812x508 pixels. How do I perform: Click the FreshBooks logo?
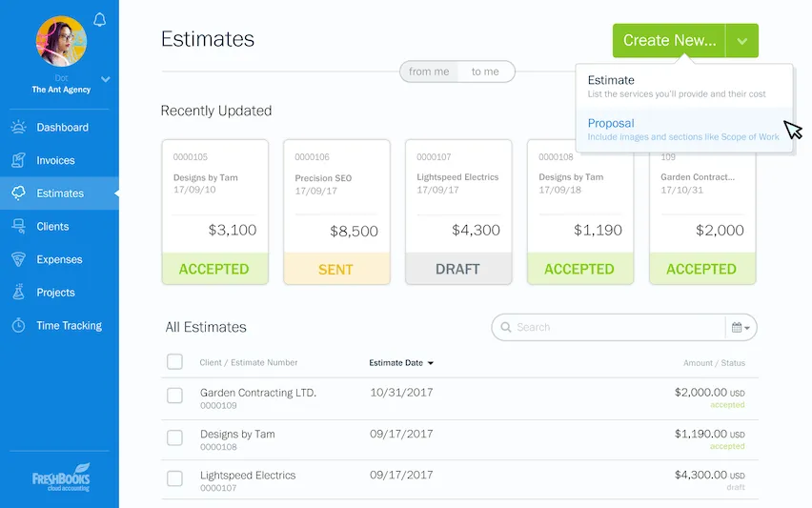(x=60, y=478)
